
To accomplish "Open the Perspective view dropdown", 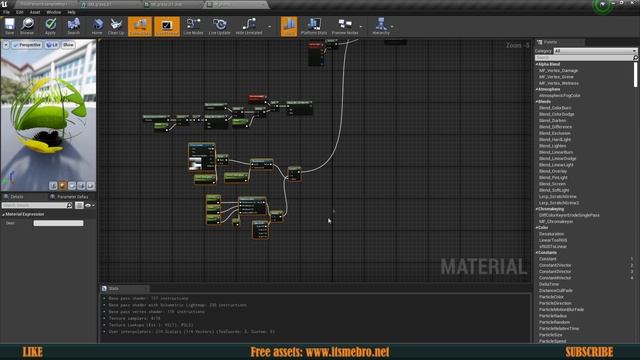I will coord(27,45).
